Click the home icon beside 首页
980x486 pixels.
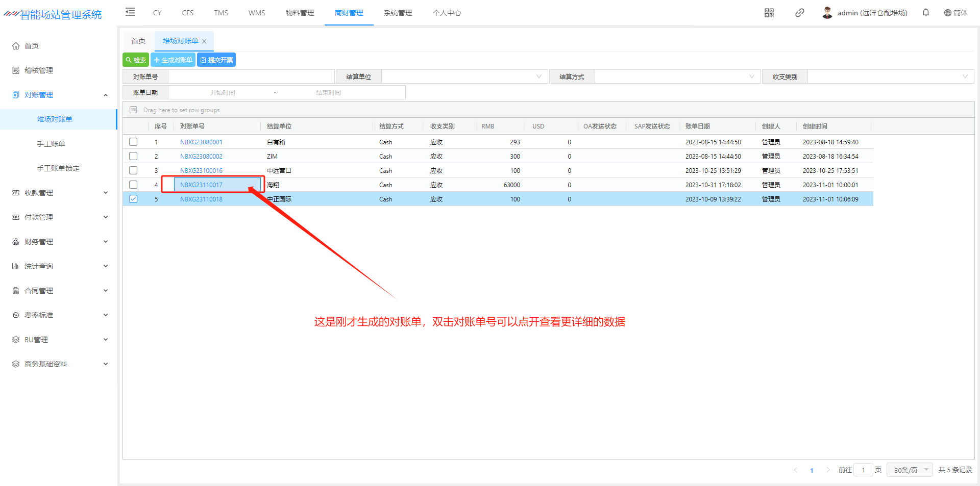tap(16, 46)
